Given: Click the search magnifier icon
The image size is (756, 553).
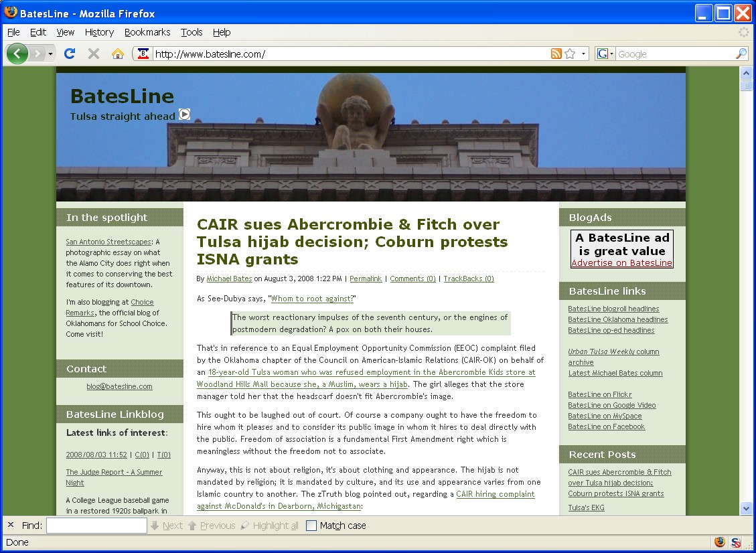Looking at the screenshot, I should [x=741, y=54].
